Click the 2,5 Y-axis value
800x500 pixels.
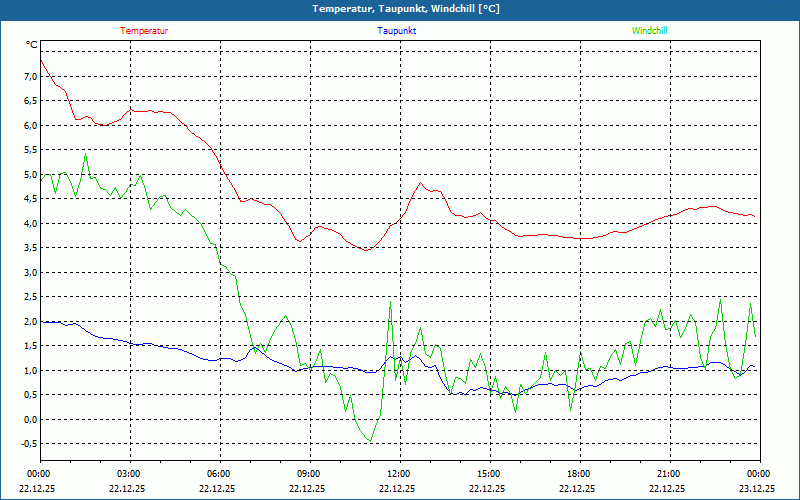31,297
